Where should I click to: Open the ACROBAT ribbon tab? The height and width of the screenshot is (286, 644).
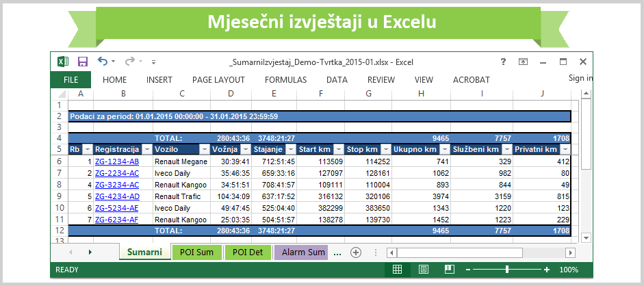coord(472,80)
